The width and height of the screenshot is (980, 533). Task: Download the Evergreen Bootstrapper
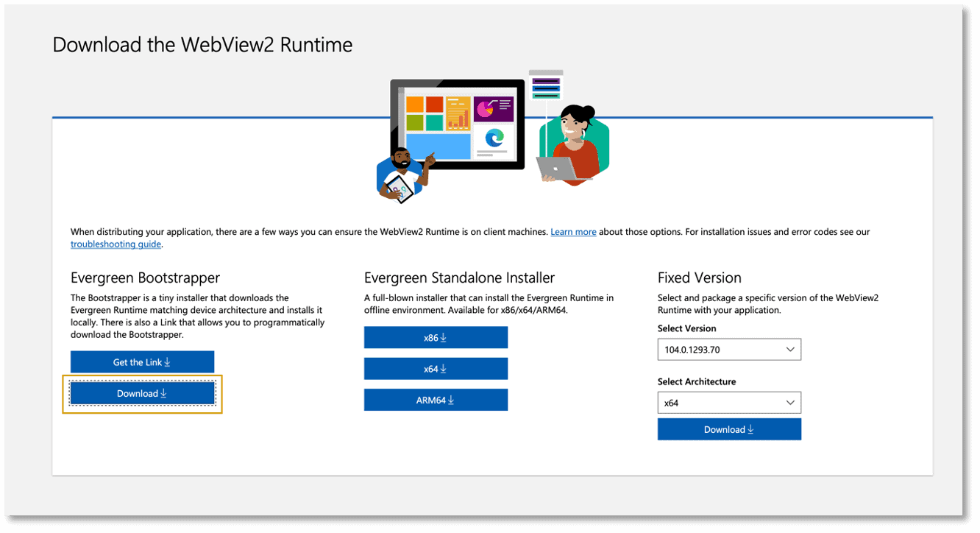point(141,393)
